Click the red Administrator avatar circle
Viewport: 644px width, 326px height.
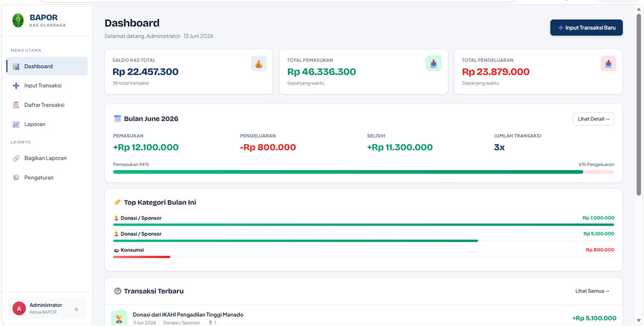(x=19, y=308)
